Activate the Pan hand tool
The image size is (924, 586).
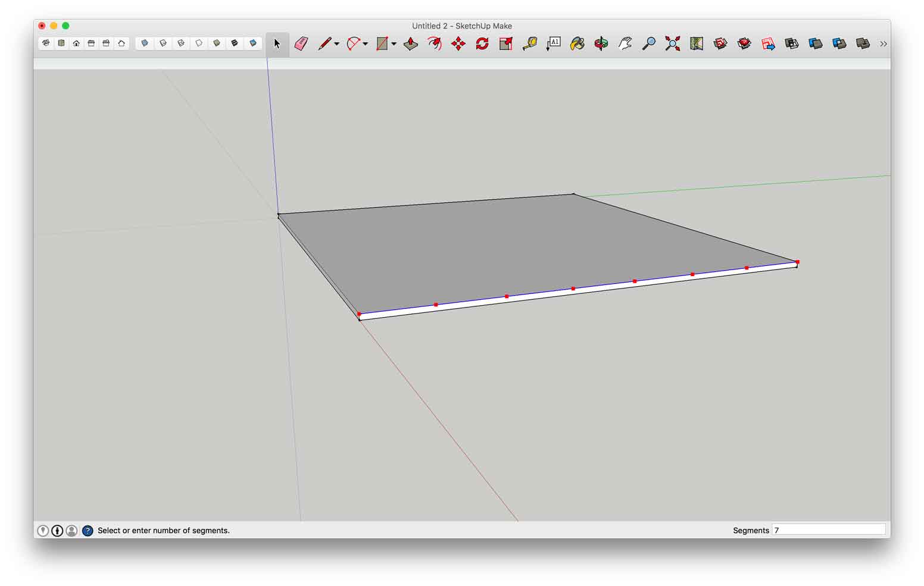(x=625, y=43)
